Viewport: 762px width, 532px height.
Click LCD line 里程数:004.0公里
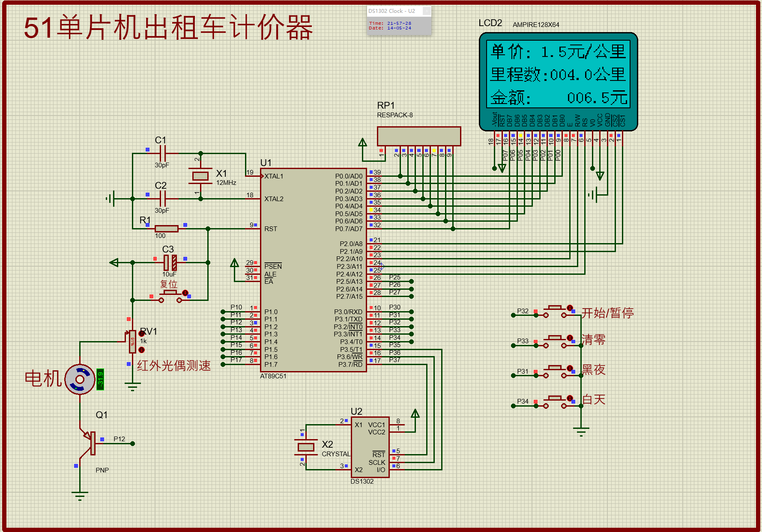pos(558,74)
